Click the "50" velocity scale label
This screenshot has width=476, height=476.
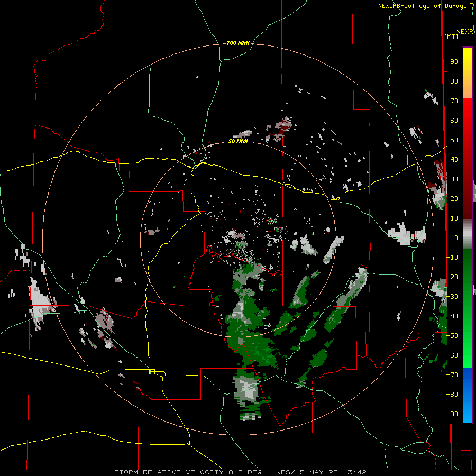(x=454, y=140)
